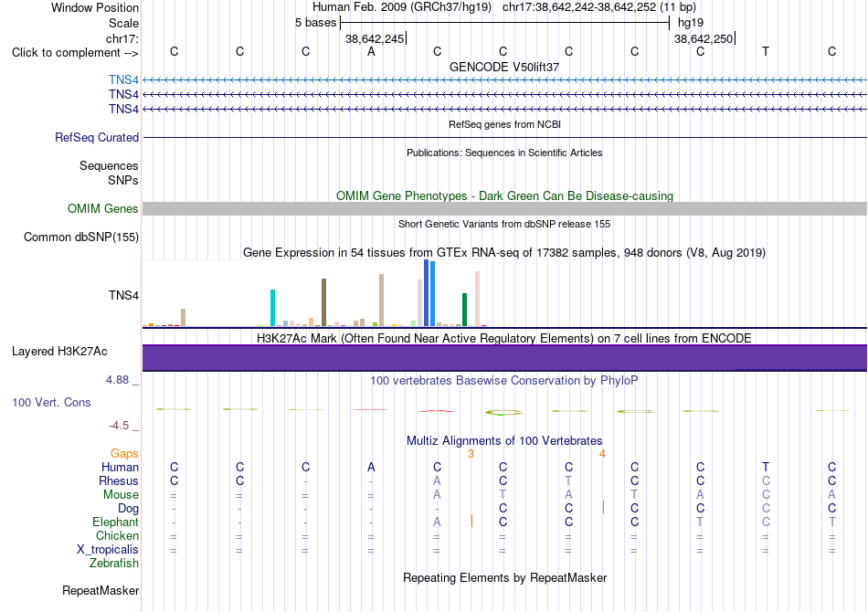Click the "Rhesus" alignment row label

[x=119, y=480]
